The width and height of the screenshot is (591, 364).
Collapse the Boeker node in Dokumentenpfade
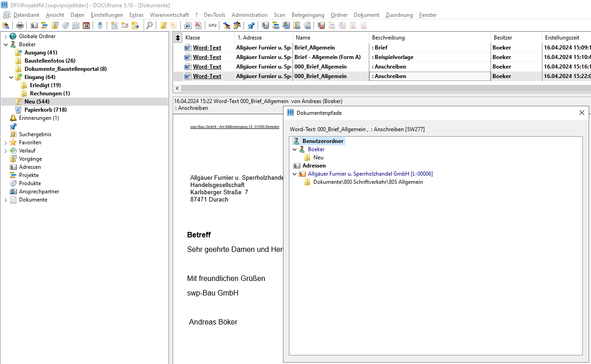point(295,149)
